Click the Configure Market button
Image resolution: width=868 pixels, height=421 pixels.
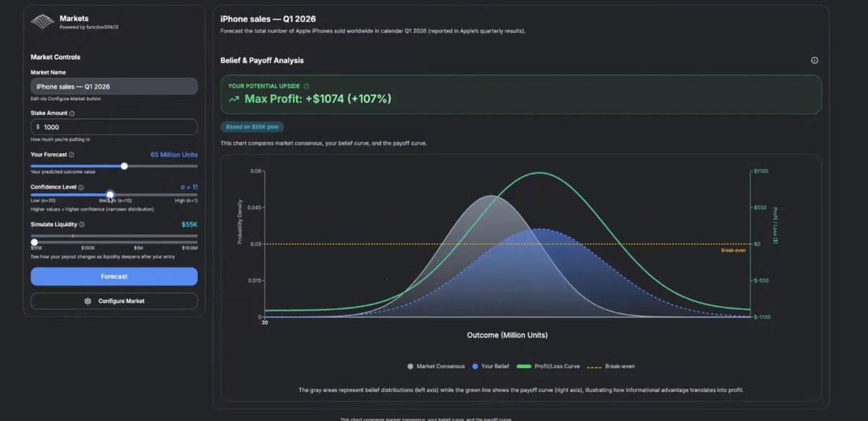(114, 301)
